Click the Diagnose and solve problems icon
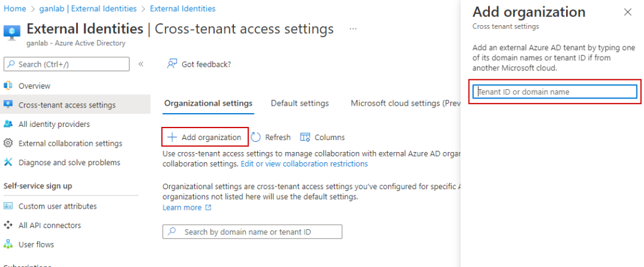 [x=9, y=162]
